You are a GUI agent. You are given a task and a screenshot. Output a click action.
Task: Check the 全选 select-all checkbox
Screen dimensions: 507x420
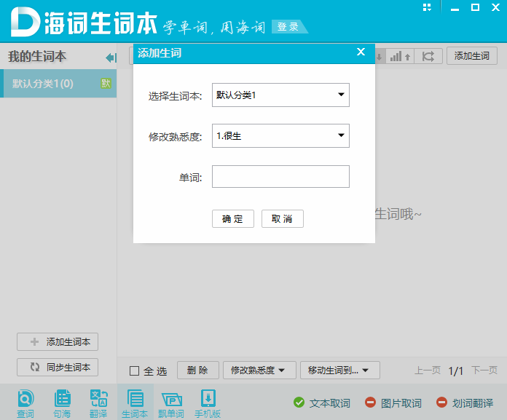click(x=134, y=371)
